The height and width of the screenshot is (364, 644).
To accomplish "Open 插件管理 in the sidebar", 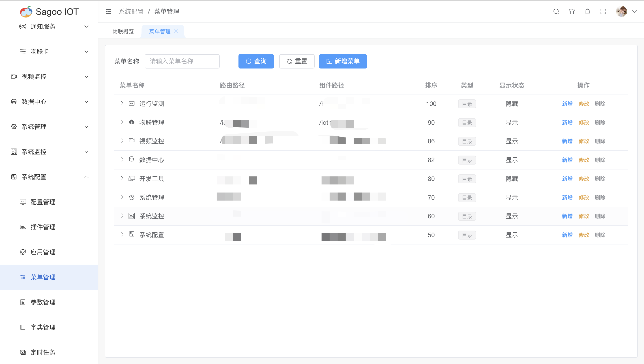I will click(49, 227).
